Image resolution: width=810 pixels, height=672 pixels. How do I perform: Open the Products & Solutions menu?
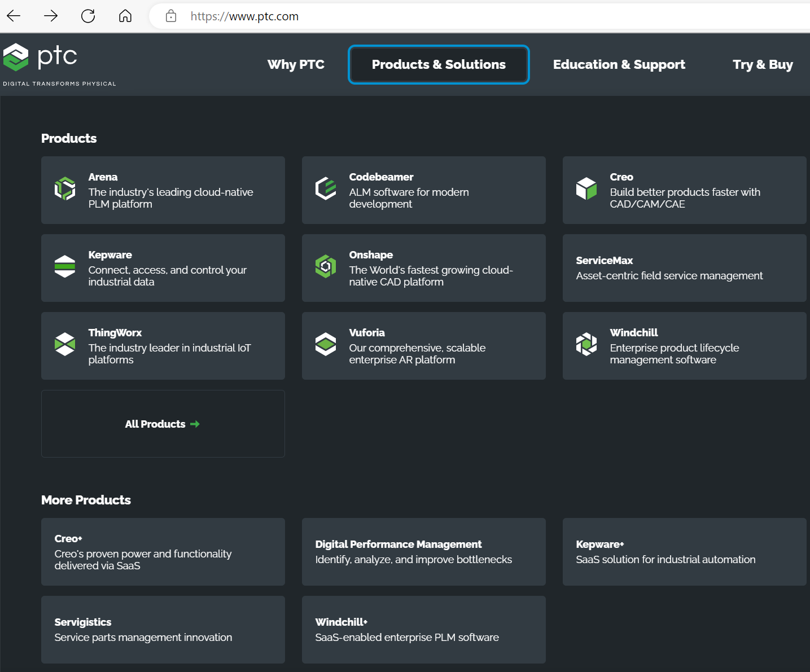tap(438, 64)
